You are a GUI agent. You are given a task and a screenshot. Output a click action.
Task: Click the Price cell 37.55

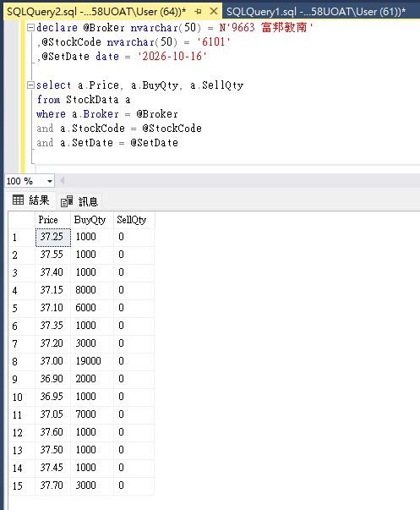[52, 255]
